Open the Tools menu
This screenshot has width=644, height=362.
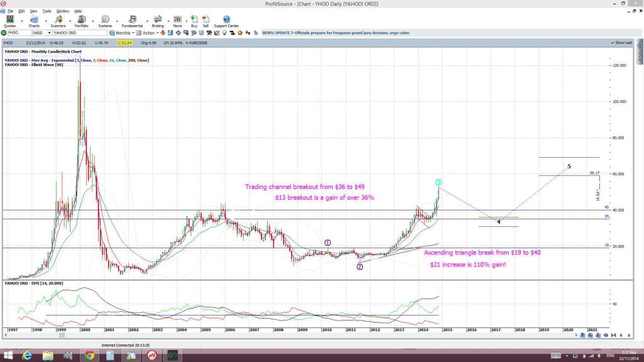(47, 11)
